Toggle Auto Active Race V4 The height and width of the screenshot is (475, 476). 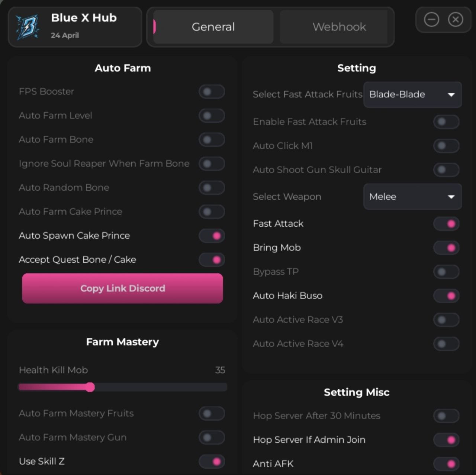[x=446, y=344]
